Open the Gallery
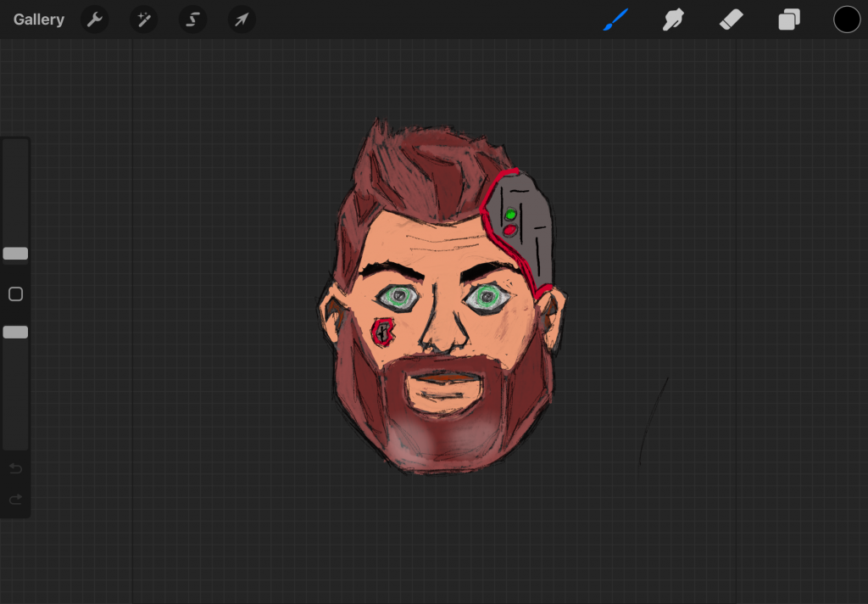Viewport: 868px width, 604px height. pos(39,20)
